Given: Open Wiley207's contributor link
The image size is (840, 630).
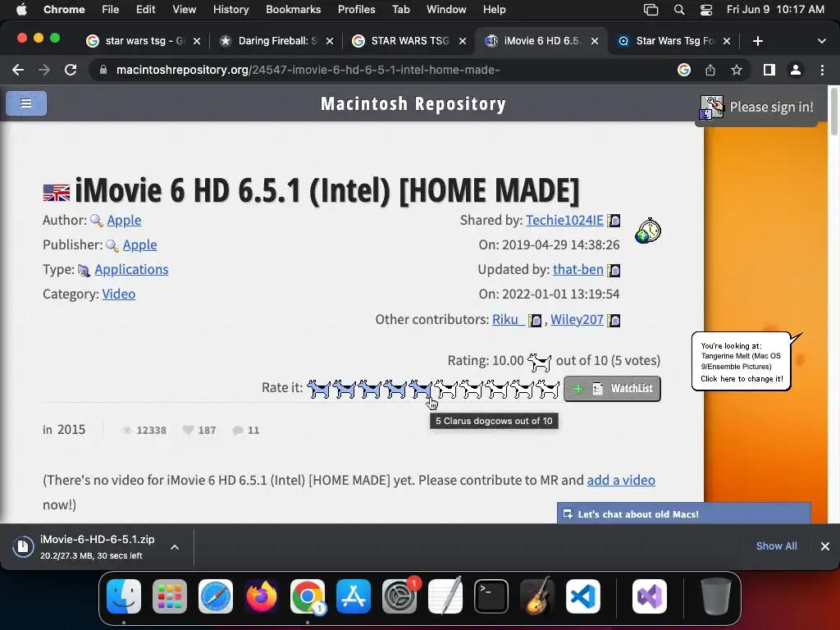Looking at the screenshot, I should pyautogui.click(x=577, y=319).
